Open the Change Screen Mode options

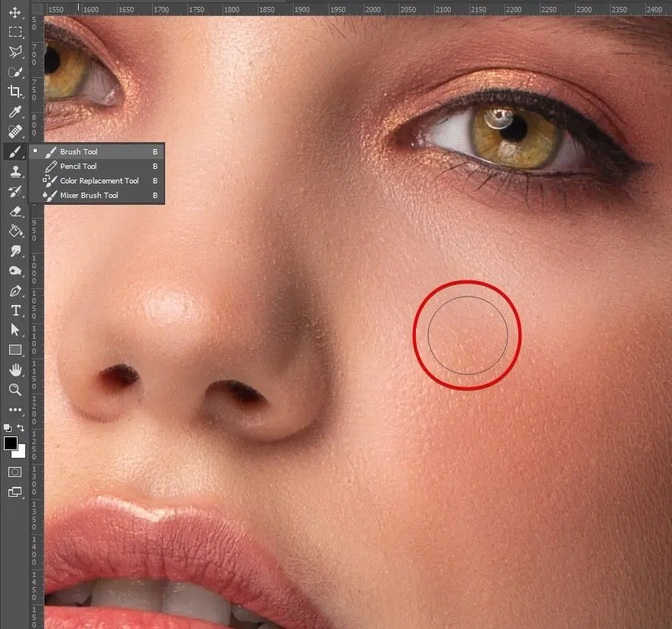click(15, 493)
